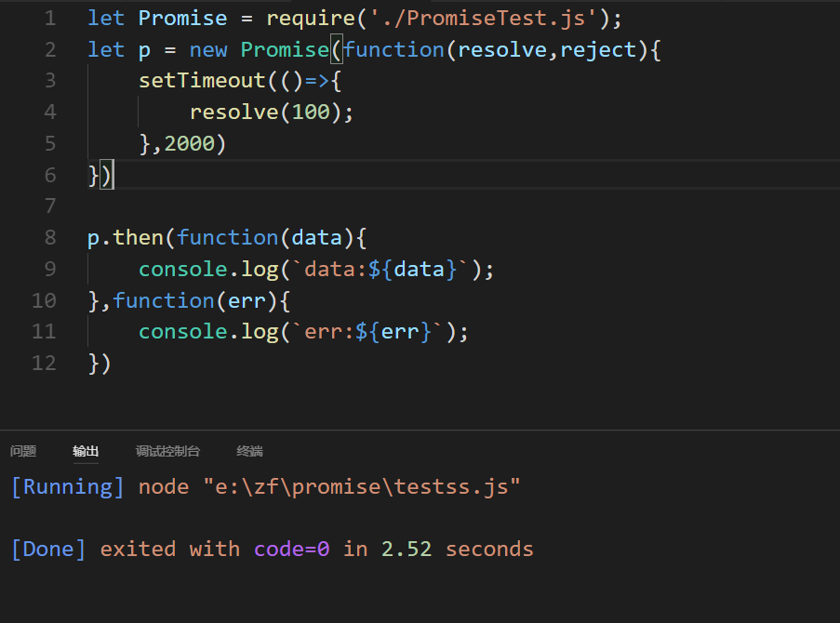Click 'console' on line 11
Viewport: 840px width, 623px height.
[183, 332]
